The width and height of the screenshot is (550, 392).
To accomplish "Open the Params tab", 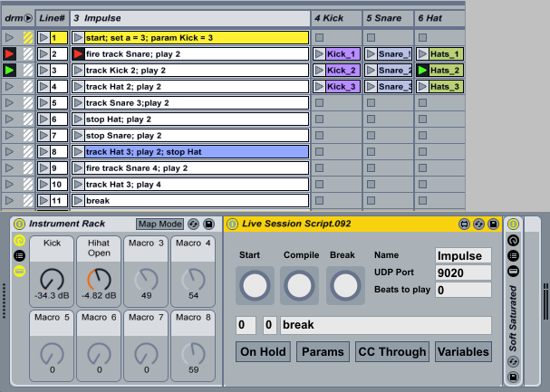I will (x=322, y=351).
